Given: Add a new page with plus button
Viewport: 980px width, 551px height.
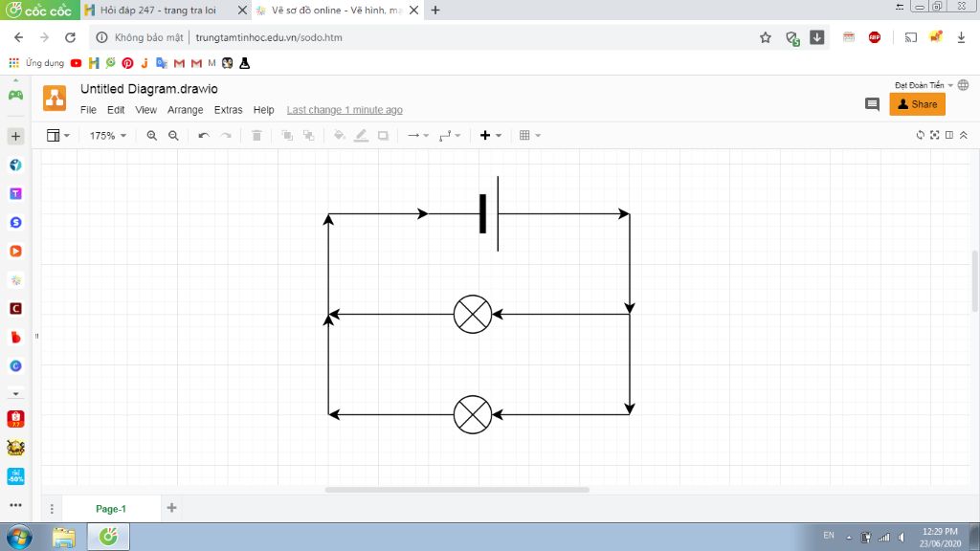Looking at the screenshot, I should 172,508.
